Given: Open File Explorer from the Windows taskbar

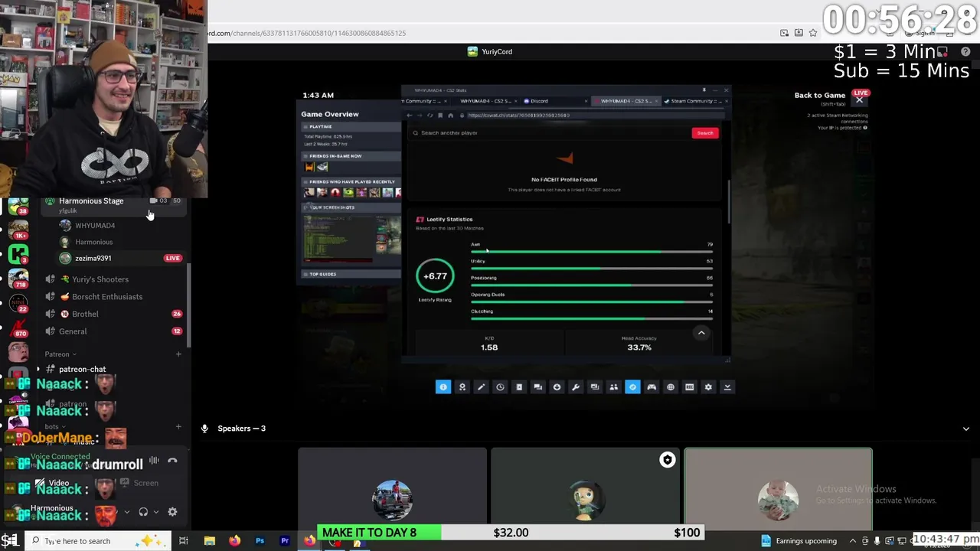Looking at the screenshot, I should [209, 541].
